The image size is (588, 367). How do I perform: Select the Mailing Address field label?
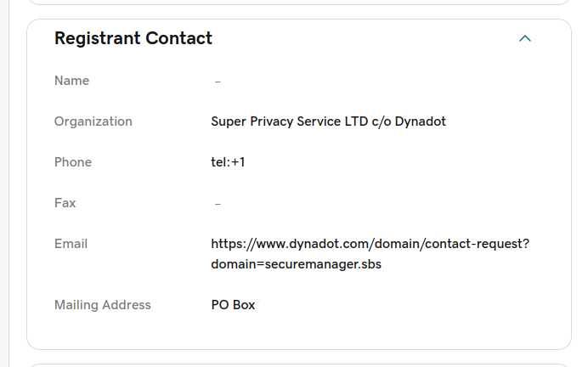pos(102,305)
